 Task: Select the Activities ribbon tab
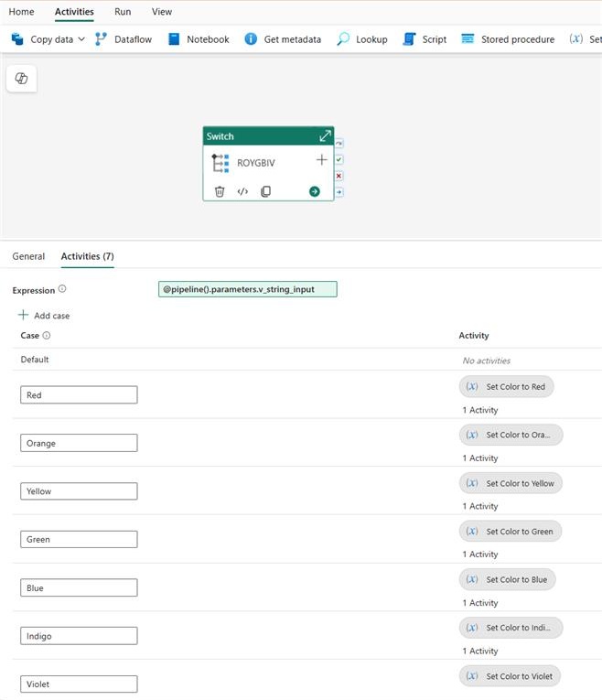click(x=74, y=12)
